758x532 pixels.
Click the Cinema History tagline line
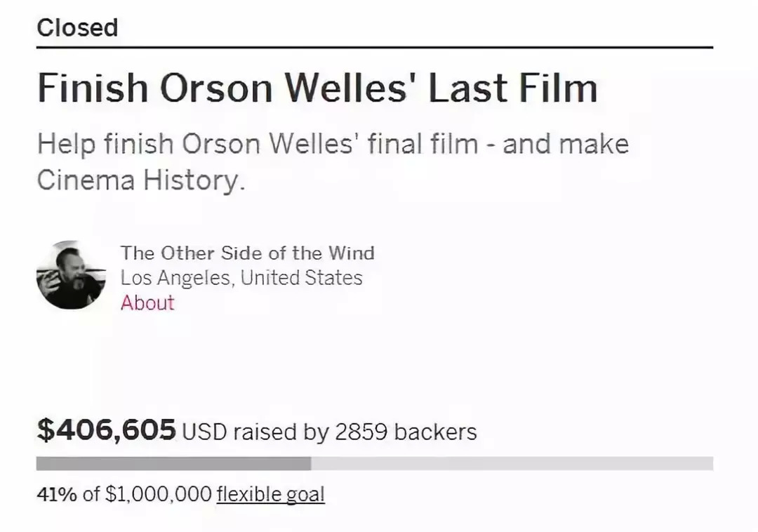click(142, 180)
